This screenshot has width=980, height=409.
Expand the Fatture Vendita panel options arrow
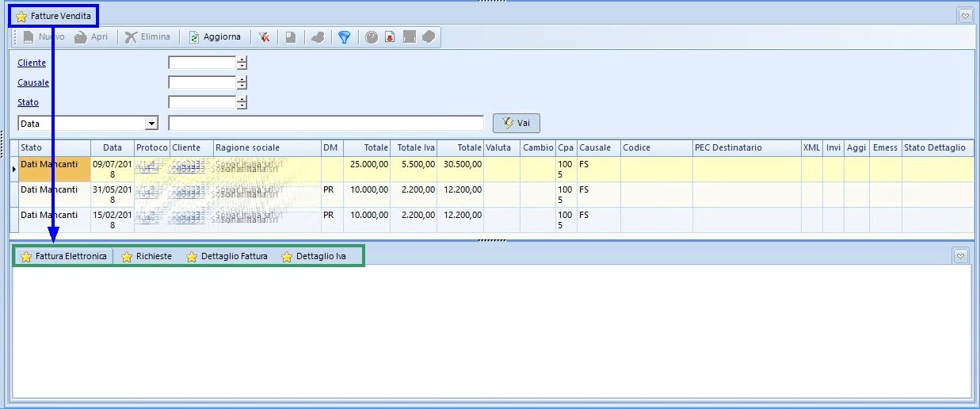point(964,15)
